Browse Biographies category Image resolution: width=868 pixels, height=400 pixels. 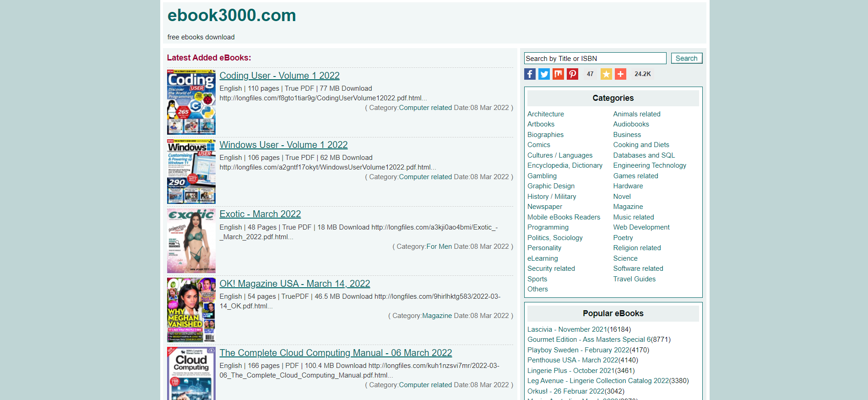545,135
